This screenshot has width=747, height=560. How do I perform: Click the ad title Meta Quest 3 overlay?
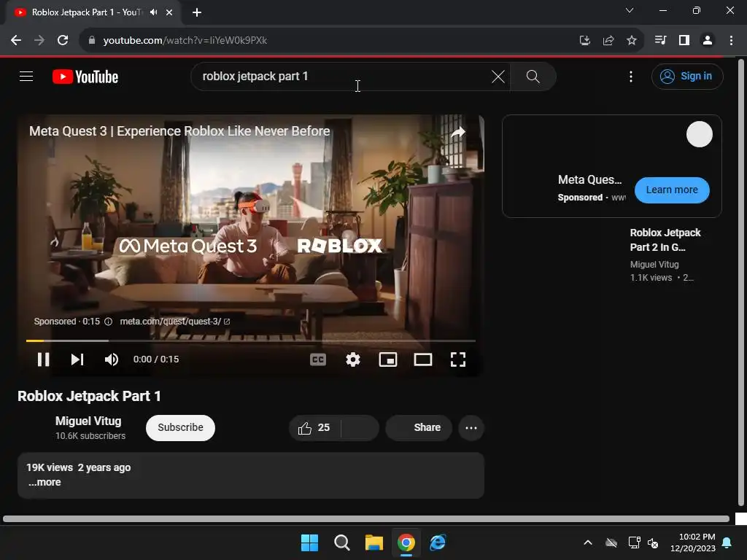(x=179, y=131)
